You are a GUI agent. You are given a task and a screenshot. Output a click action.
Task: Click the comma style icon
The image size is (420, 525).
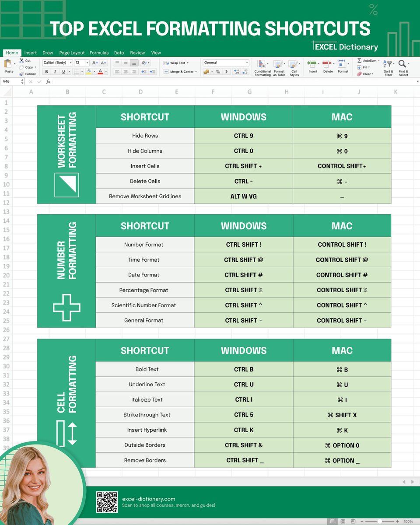click(226, 72)
